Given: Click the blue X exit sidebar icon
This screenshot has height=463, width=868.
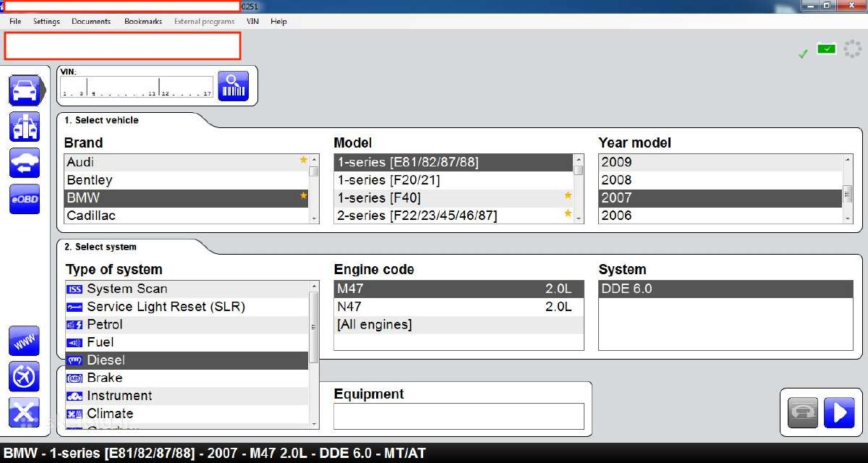Looking at the screenshot, I should [x=24, y=412].
